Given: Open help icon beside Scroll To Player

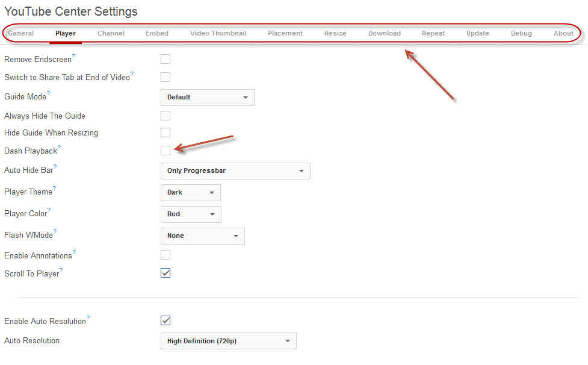Looking at the screenshot, I should click(x=61, y=269).
